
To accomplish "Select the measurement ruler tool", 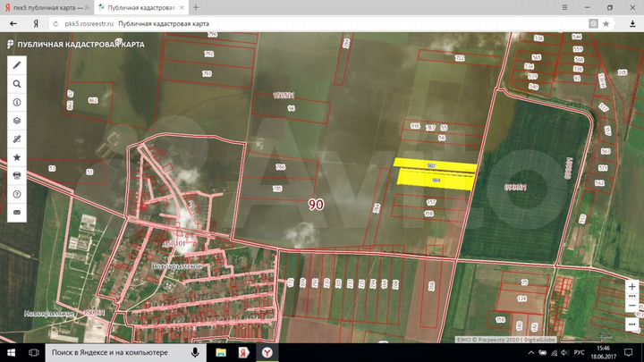I will [x=16, y=139].
